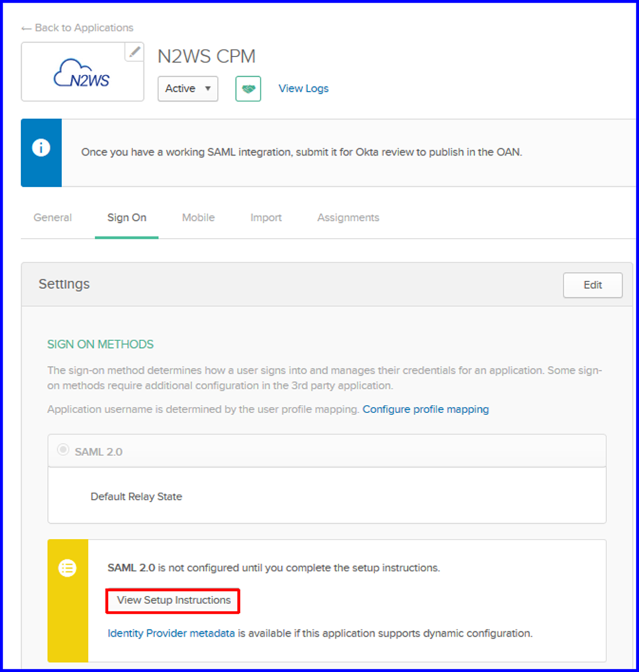Image resolution: width=639 pixels, height=672 pixels.
Task: Select the SAML 2.0 radio button
Action: click(63, 450)
